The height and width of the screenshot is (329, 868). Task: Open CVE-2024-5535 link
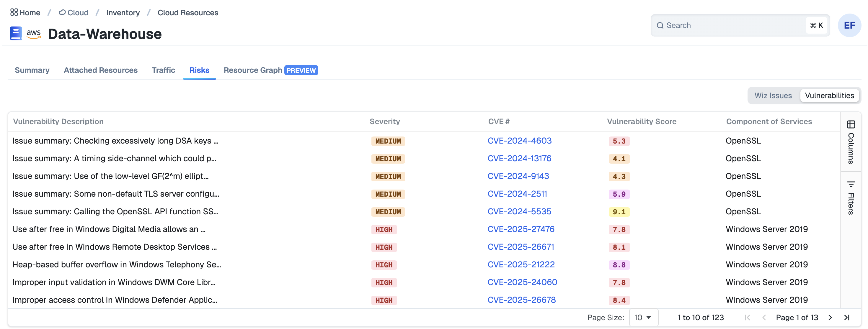[x=519, y=211]
